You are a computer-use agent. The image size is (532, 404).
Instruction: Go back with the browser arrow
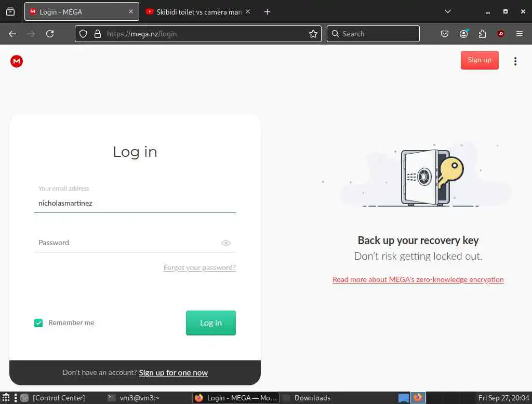tap(12, 34)
